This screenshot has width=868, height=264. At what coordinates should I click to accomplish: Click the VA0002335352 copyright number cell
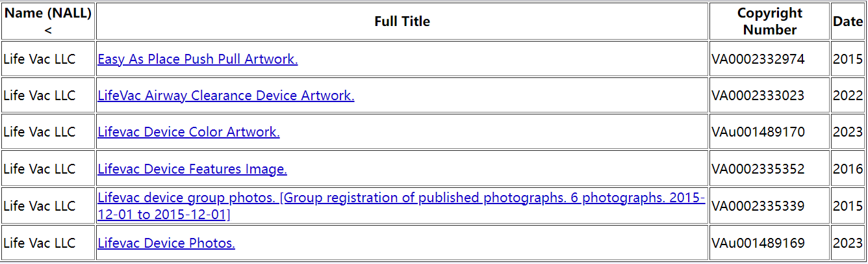click(758, 169)
